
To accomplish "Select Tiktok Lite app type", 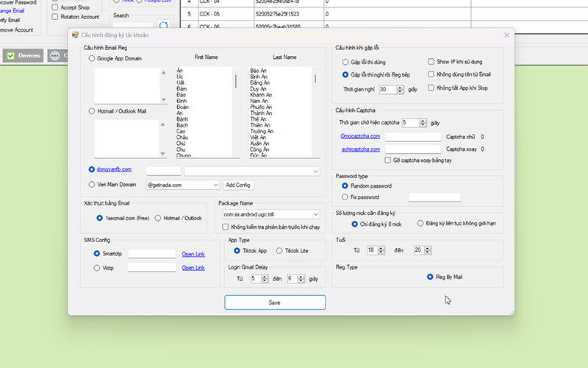I will (x=279, y=250).
